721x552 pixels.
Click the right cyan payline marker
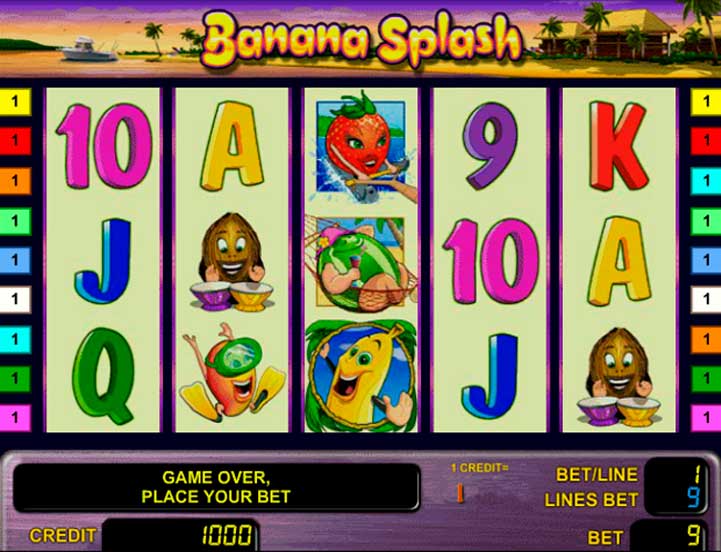coord(706,181)
